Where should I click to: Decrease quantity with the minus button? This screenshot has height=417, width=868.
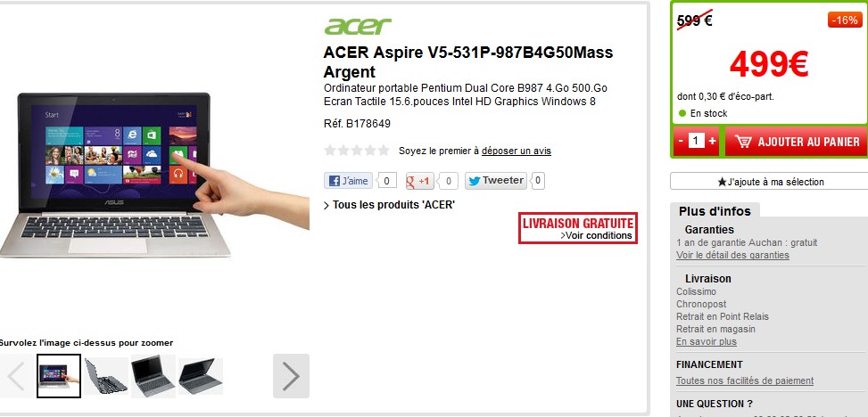[x=681, y=141]
